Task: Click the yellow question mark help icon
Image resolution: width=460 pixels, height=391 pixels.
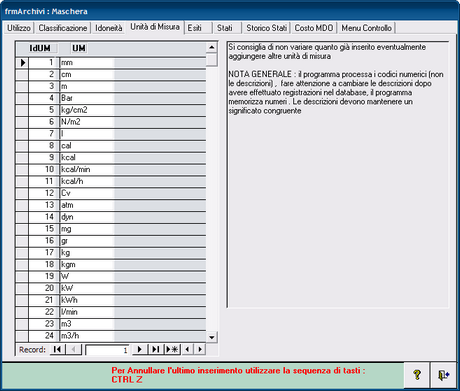Action: click(x=417, y=375)
